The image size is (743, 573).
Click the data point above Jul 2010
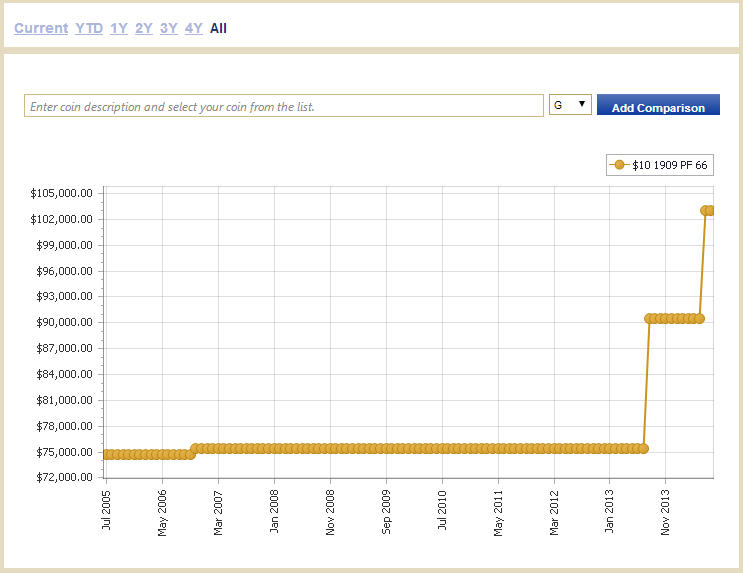coord(443,449)
